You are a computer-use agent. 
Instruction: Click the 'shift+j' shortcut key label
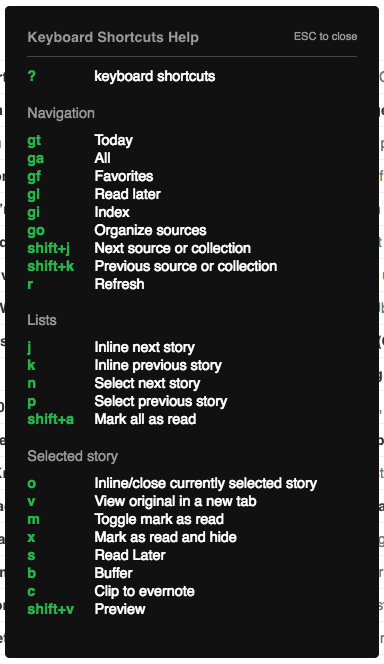pyautogui.click(x=49, y=248)
